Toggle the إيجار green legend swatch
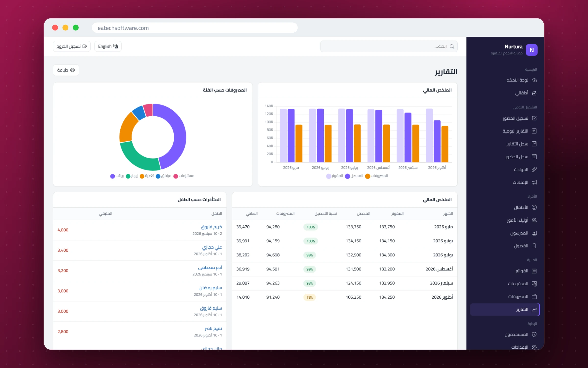The width and height of the screenshot is (588, 368). [128, 176]
